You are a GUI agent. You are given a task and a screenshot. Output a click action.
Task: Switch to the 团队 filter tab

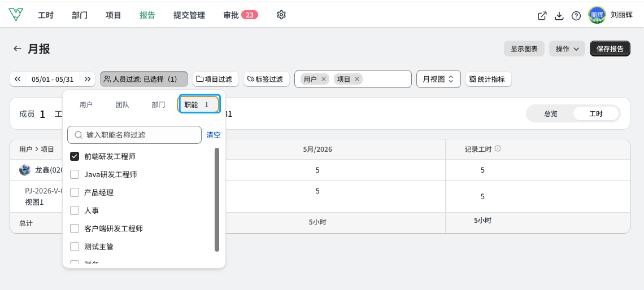point(122,104)
